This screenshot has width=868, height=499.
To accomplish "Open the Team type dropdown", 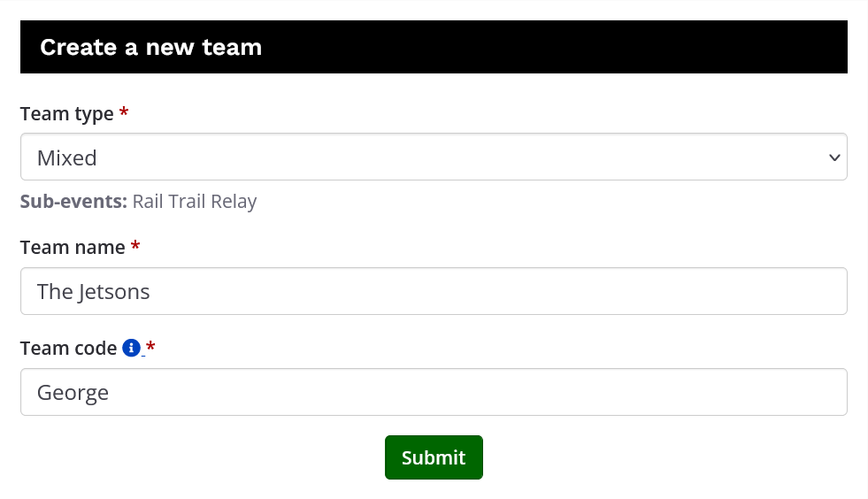I will click(434, 157).
